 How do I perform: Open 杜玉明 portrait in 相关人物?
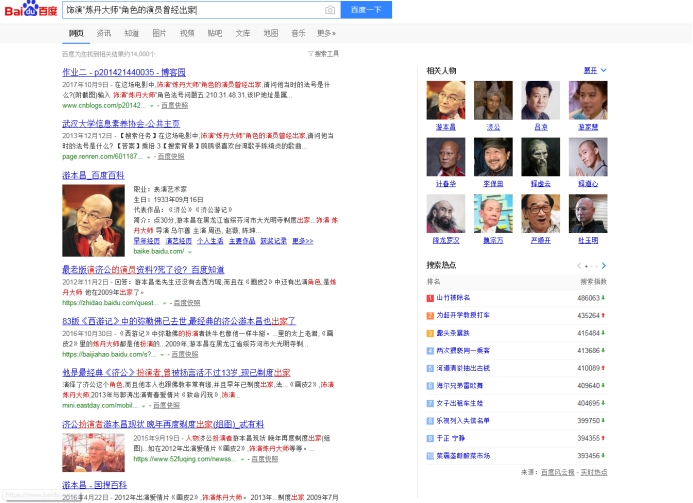(588, 213)
